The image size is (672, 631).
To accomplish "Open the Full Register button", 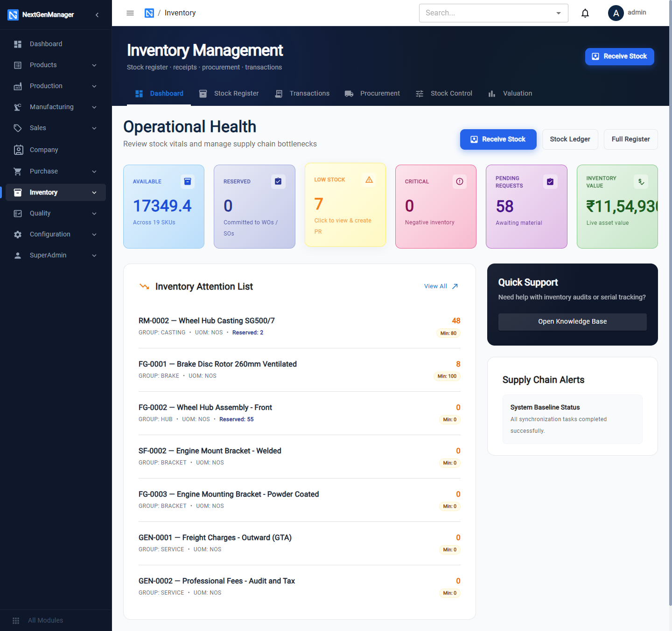I will (x=631, y=139).
